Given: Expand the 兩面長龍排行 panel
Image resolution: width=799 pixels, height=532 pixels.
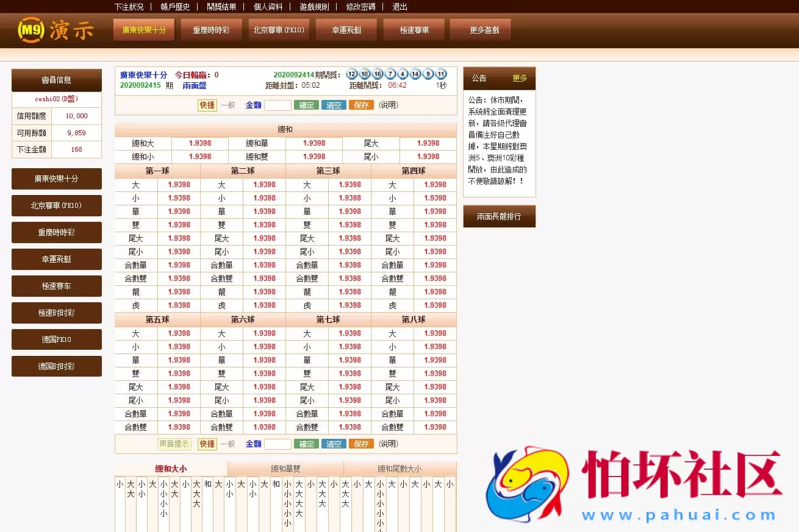Looking at the screenshot, I should [500, 216].
